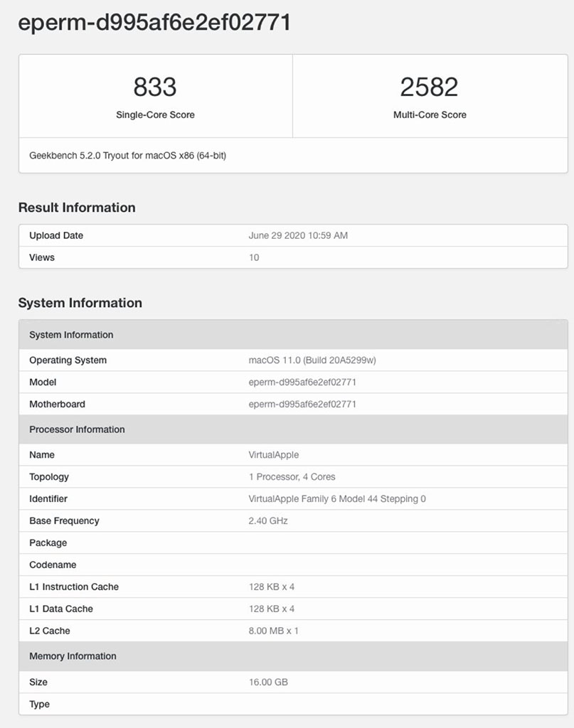Click the Geekbench 5.2.0 Tryout version text
This screenshot has height=728, width=574.
tap(127, 155)
